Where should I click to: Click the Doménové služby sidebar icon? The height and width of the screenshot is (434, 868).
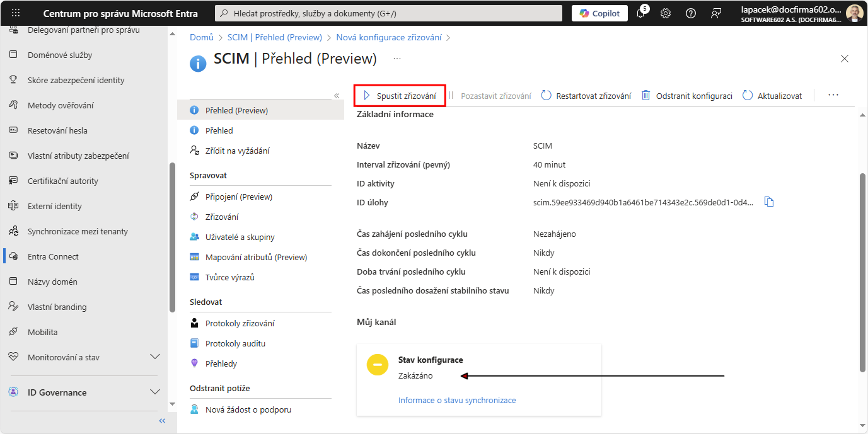(x=13, y=55)
